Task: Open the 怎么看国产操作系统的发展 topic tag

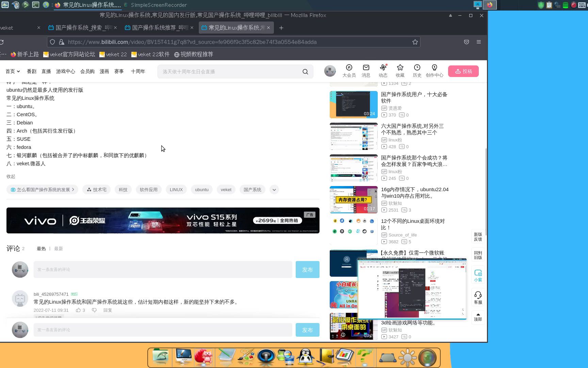Action: point(42,190)
